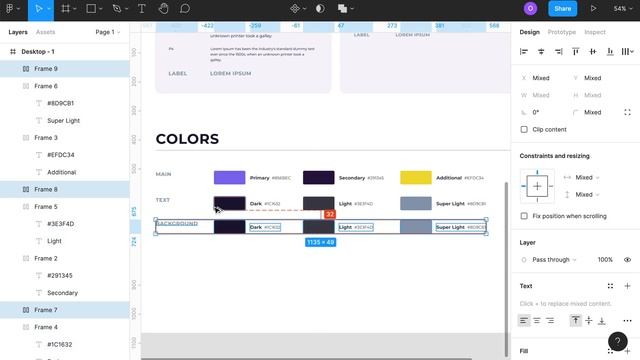The image size is (640, 360).
Task: Switch to Layers tab
Action: pos(18,32)
